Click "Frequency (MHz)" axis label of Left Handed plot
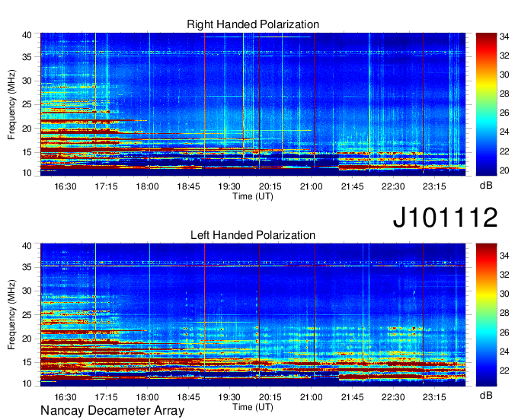This screenshot has height=420, width=518. point(11,315)
